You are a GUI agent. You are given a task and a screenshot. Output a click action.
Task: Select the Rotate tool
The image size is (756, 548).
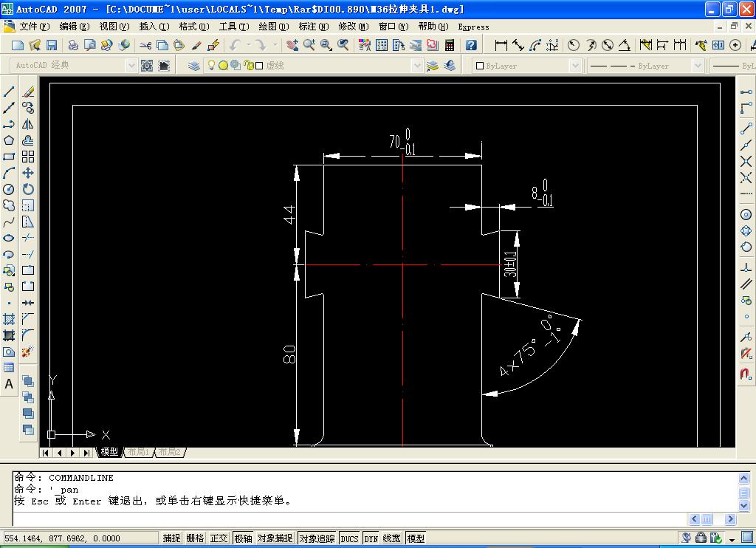tap(28, 189)
